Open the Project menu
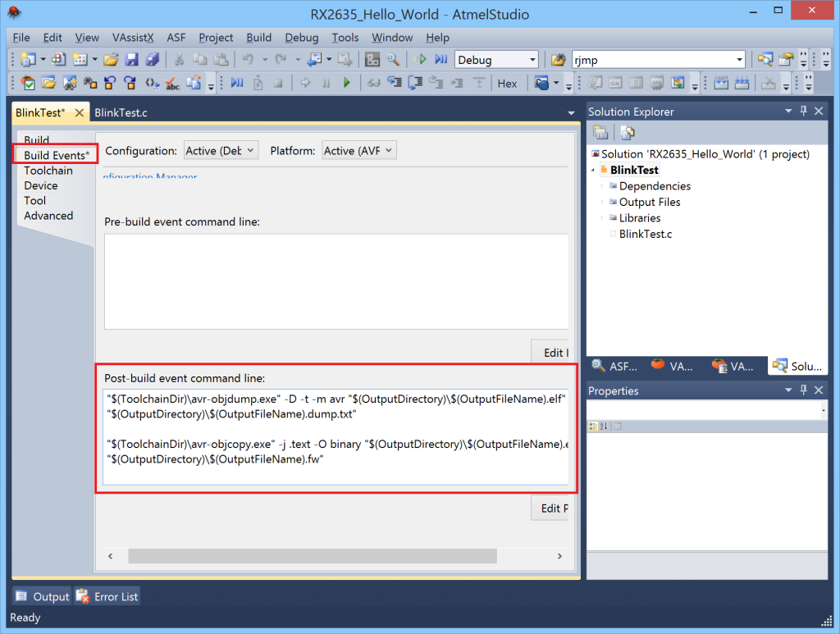Screen dimensions: 840x634 [x=216, y=38]
